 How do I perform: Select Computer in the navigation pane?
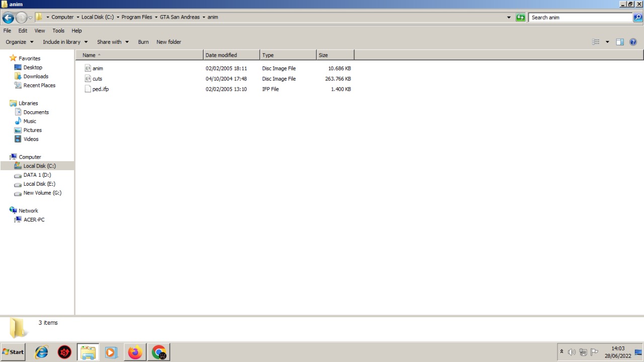pyautogui.click(x=30, y=157)
